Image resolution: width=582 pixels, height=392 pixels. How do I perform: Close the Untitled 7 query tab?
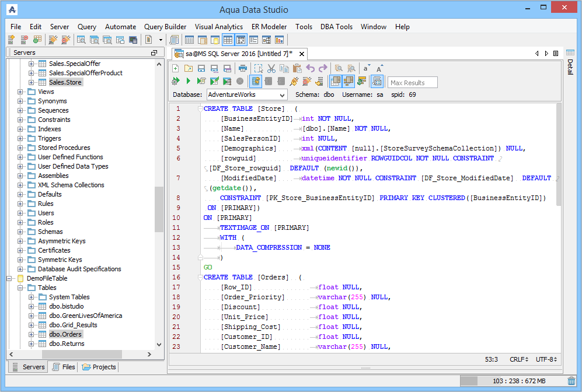(301, 54)
